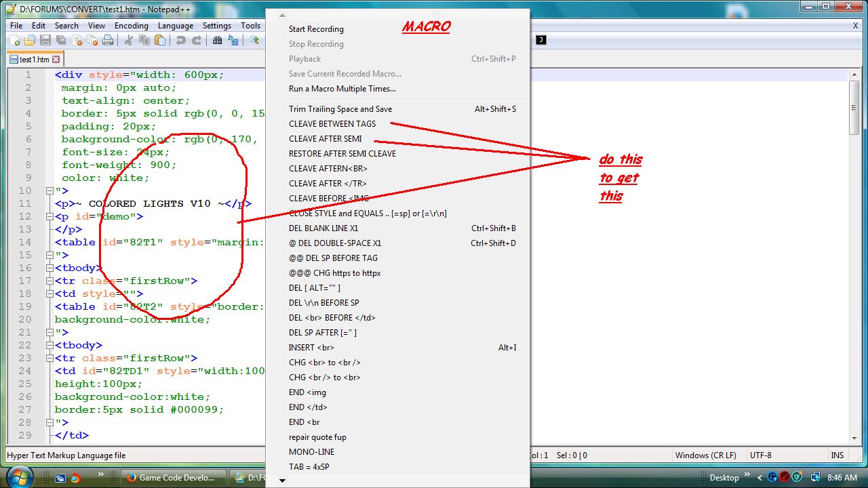Click the New document toolbar icon
The height and width of the screenshot is (488, 868).
click(15, 41)
